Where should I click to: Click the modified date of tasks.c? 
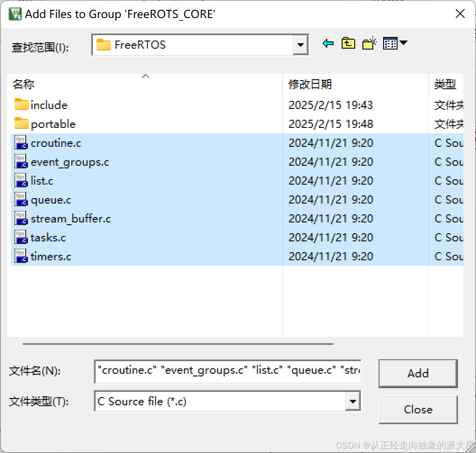pos(330,237)
